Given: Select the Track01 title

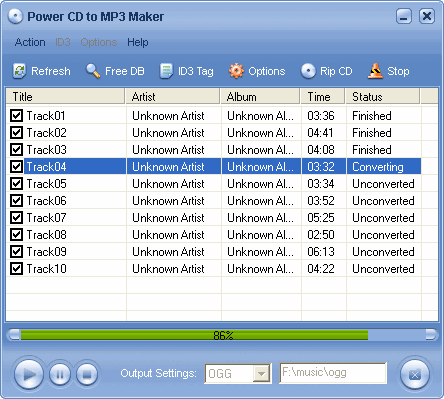Looking at the screenshot, I should [46, 116].
